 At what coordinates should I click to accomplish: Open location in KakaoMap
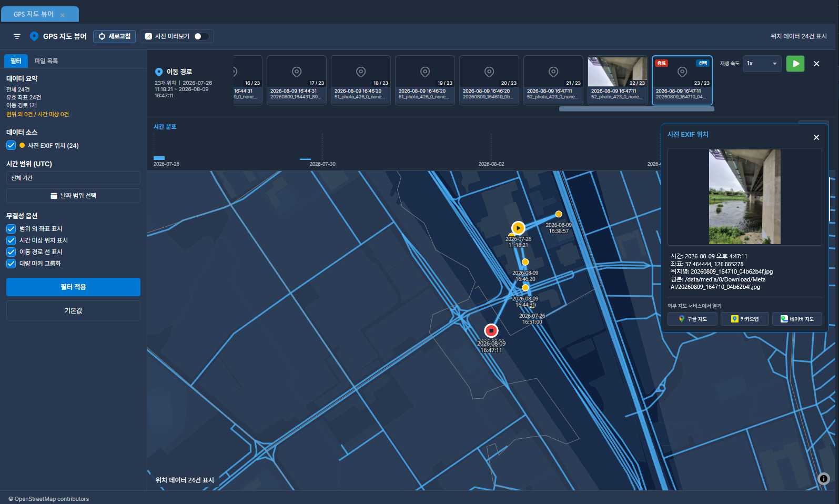[x=744, y=319]
